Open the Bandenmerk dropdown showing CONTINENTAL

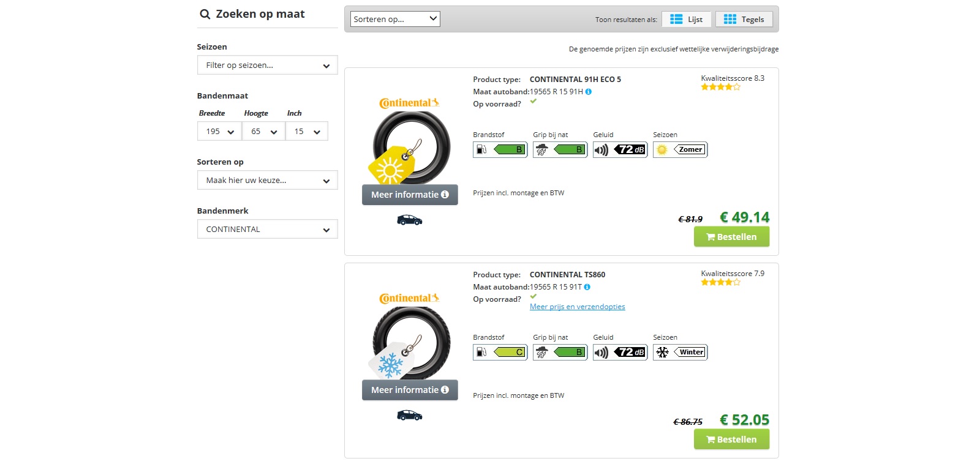pyautogui.click(x=267, y=229)
